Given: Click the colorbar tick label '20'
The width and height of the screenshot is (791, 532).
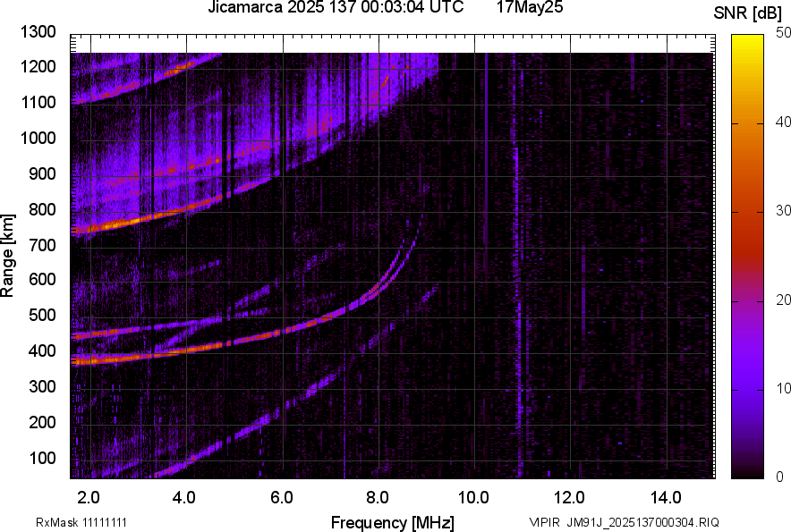Looking at the screenshot, I should pyautogui.click(x=783, y=300).
